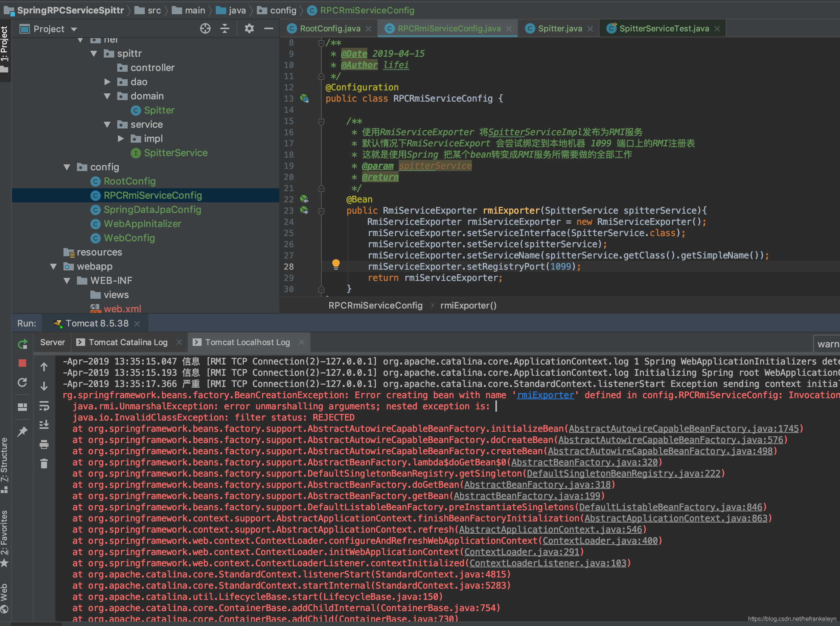This screenshot has height=626, width=840.
Task: Click the locate/scroll from source target icon
Action: click(205, 28)
